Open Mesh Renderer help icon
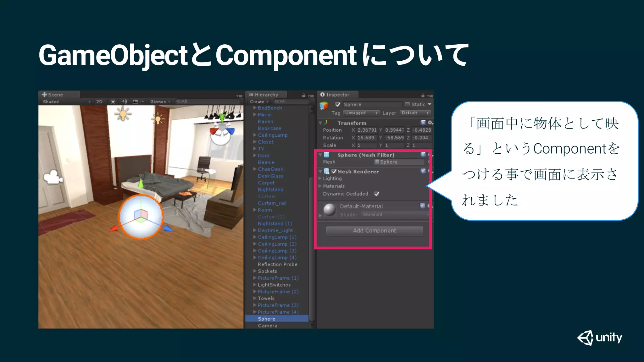 423,171
